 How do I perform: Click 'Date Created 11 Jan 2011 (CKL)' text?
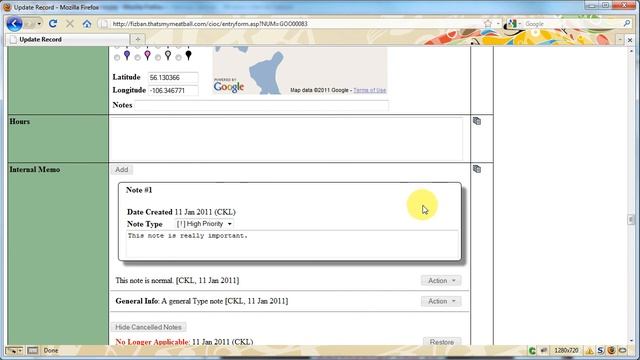click(181, 212)
